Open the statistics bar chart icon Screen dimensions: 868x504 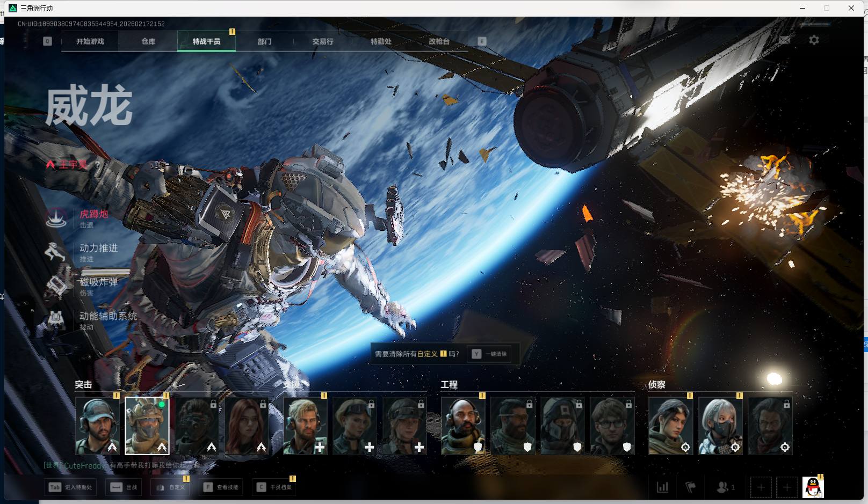[663, 487]
